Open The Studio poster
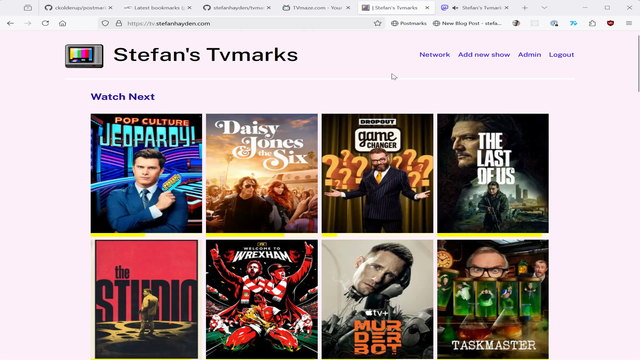The image size is (640, 360). pyautogui.click(x=146, y=299)
